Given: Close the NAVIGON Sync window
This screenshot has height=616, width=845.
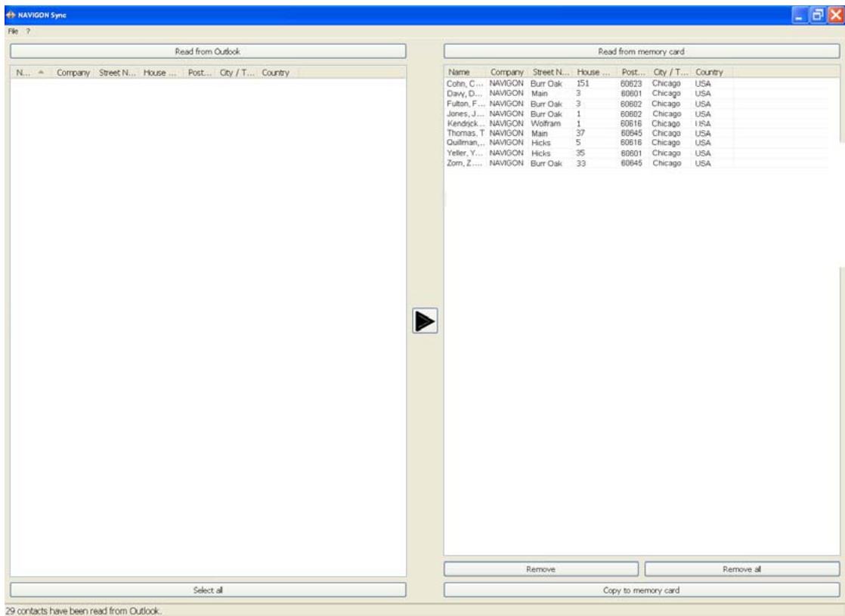Looking at the screenshot, I should point(836,15).
